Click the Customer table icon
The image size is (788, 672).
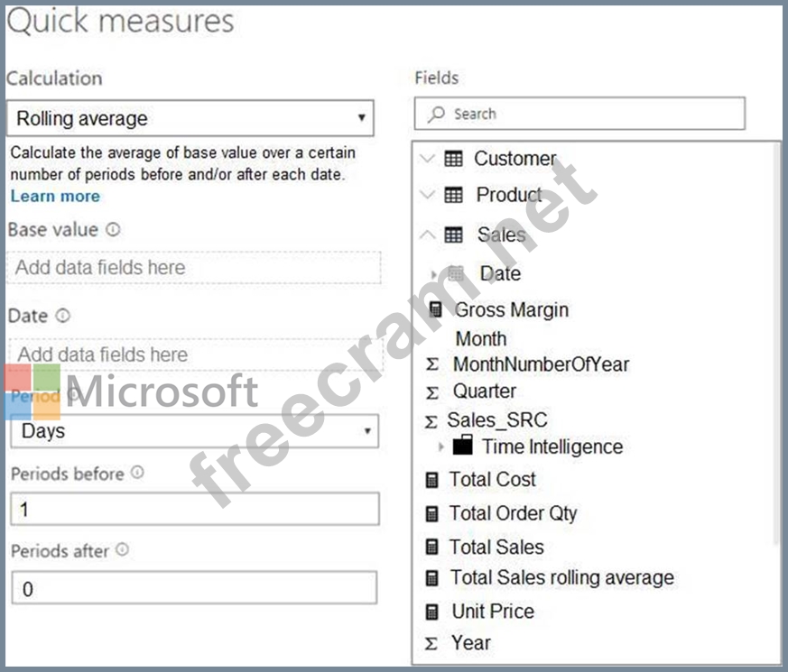coord(454,159)
